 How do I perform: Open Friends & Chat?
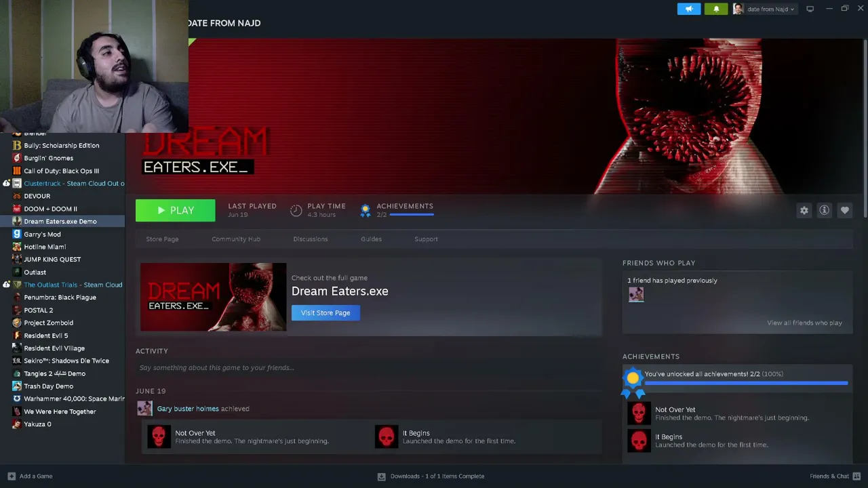[x=835, y=476]
